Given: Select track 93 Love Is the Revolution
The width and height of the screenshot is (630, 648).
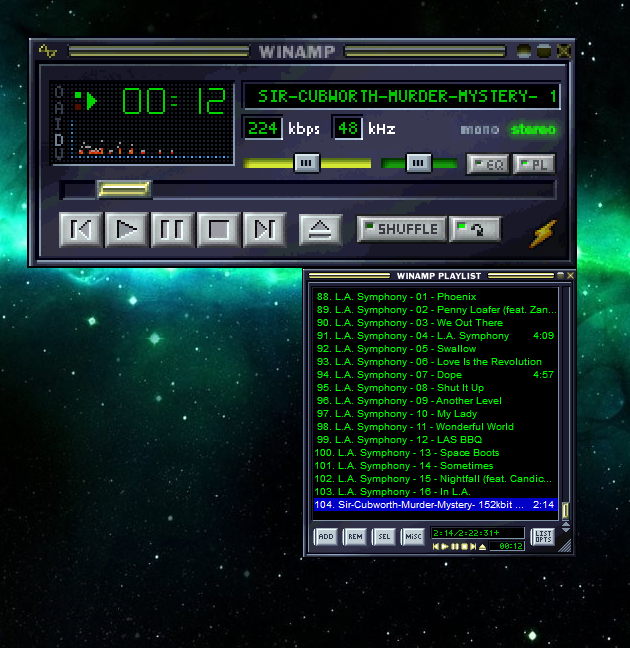Looking at the screenshot, I should tap(436, 362).
